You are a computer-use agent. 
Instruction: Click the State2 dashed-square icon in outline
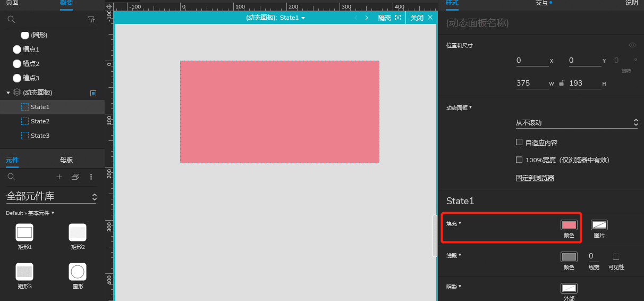tap(25, 121)
